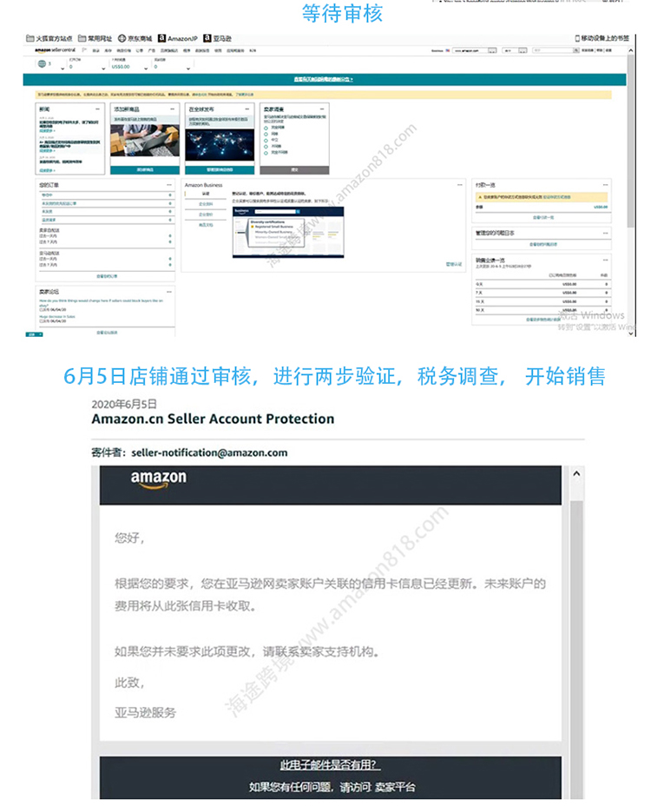Collapse the 添加新商品 card

[x=173, y=109]
